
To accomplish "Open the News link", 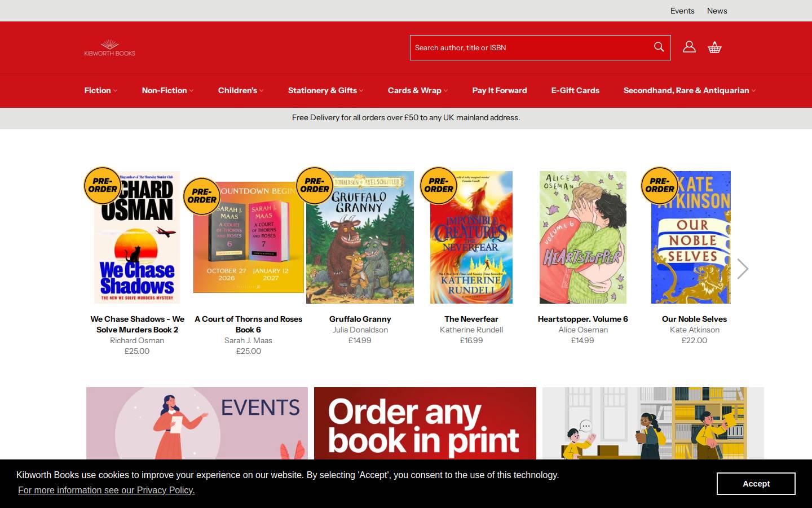I will click(x=717, y=11).
